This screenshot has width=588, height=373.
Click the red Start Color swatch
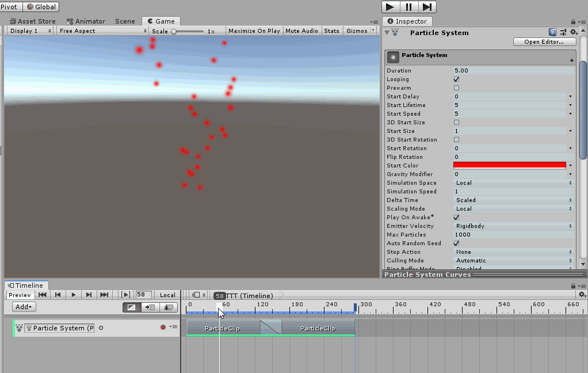(x=508, y=165)
